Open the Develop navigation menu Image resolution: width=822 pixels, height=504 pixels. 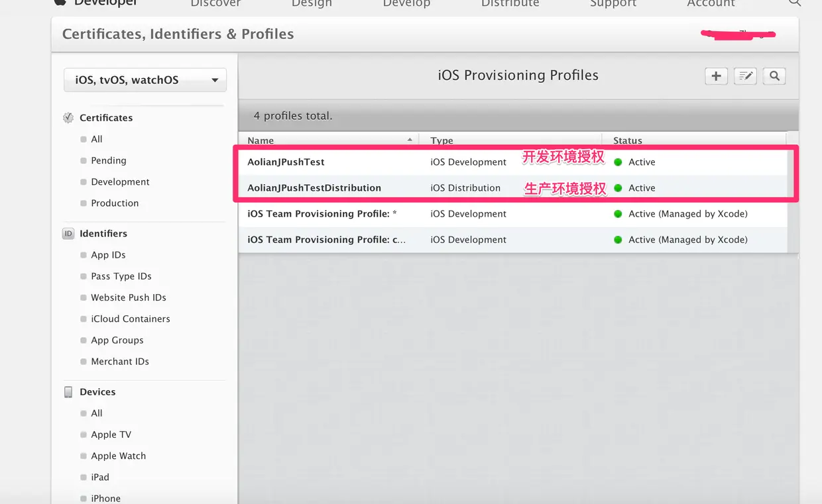(x=406, y=3)
